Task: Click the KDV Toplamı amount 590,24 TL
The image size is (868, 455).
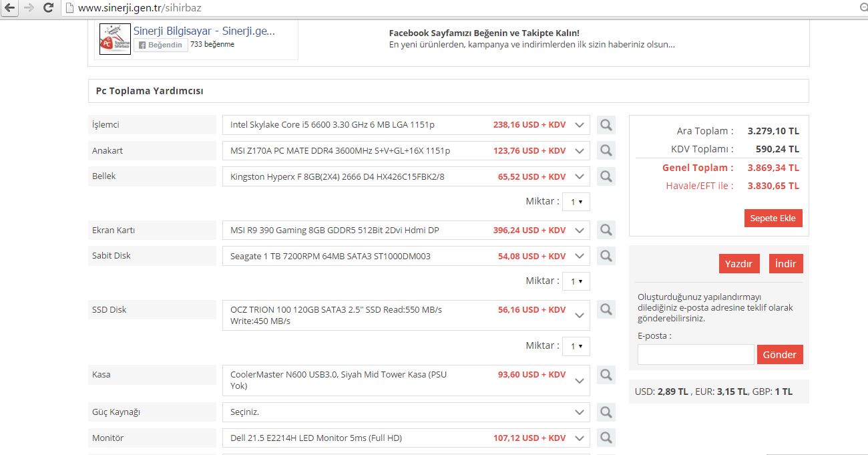Action: pyautogui.click(x=779, y=149)
